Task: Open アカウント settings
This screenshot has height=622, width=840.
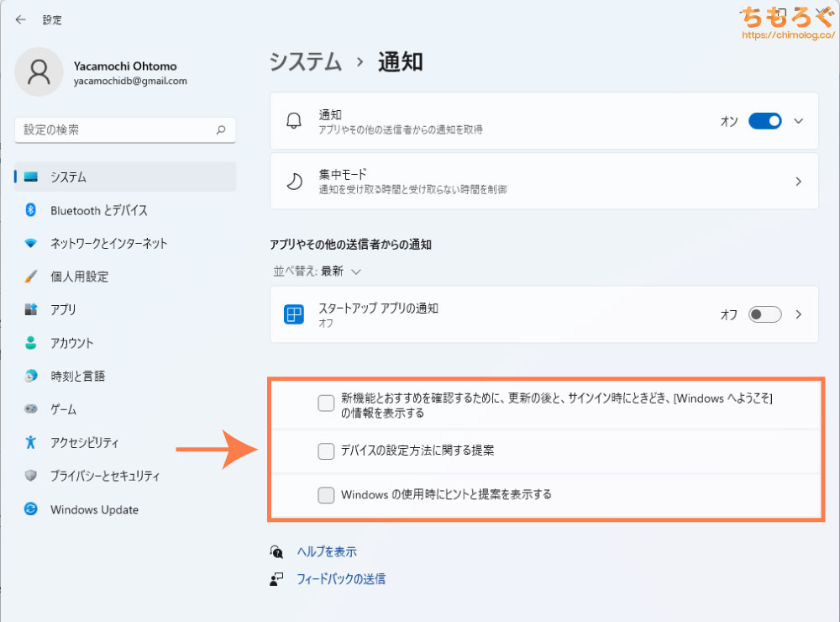Action: pyautogui.click(x=125, y=343)
